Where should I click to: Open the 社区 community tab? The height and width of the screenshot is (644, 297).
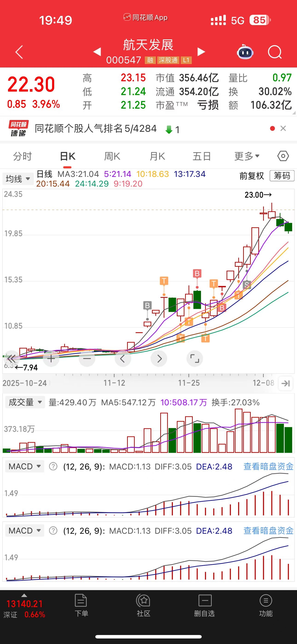click(143, 606)
